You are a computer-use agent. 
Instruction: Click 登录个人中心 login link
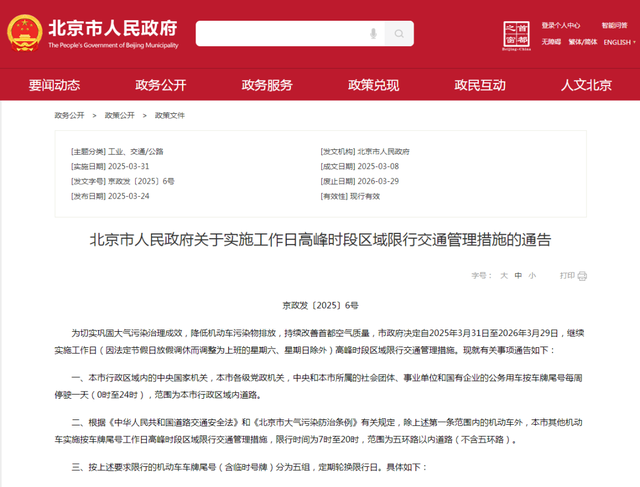tap(560, 25)
